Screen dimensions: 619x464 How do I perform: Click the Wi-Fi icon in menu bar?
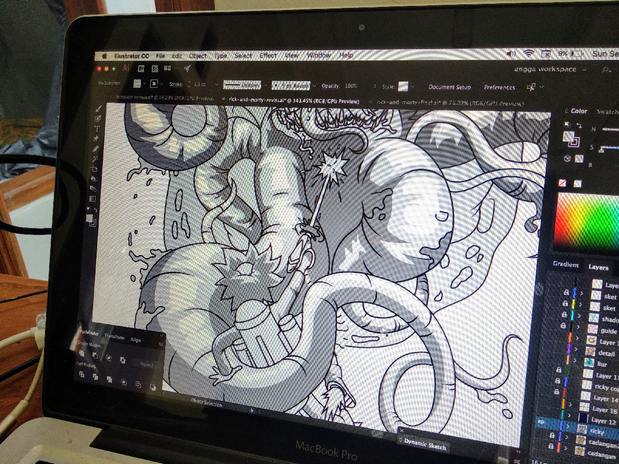(x=529, y=53)
